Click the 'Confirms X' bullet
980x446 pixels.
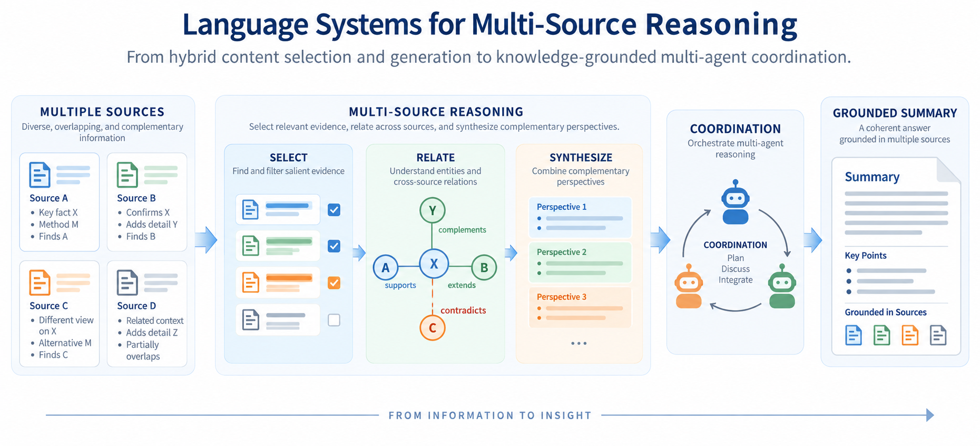click(x=148, y=212)
